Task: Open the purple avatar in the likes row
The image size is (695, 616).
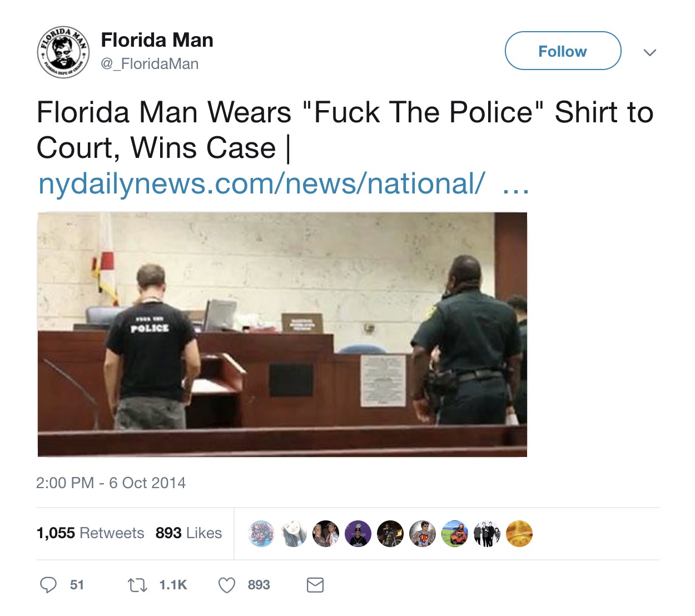Action: coord(358,534)
